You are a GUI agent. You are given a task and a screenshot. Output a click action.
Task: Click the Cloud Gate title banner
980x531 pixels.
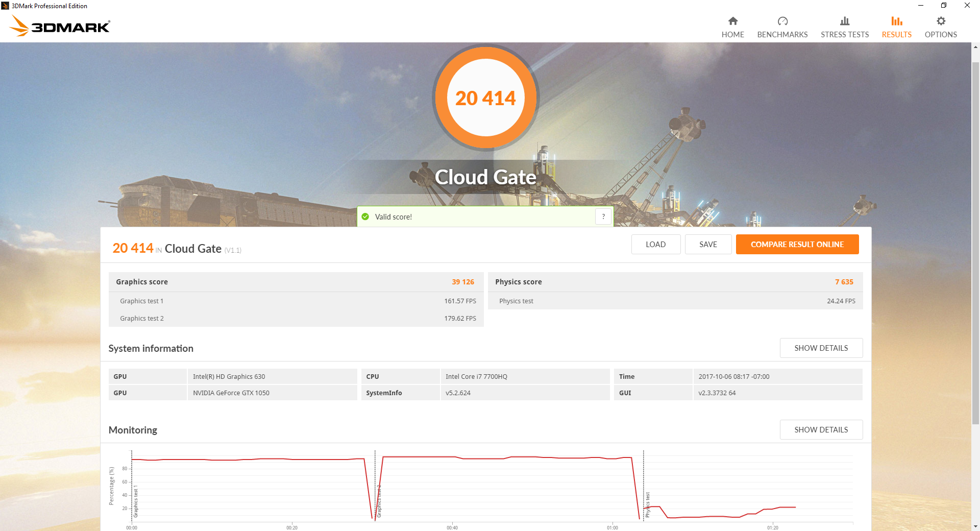click(x=485, y=177)
